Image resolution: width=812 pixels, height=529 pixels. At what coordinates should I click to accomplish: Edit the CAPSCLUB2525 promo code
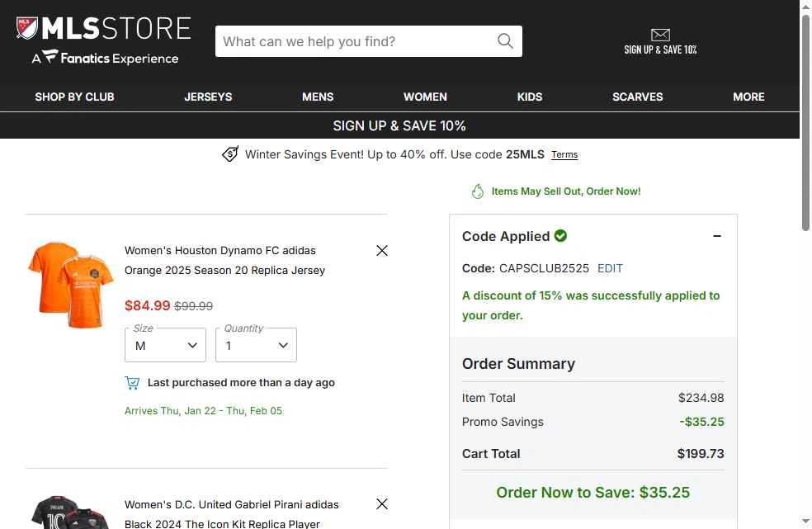coord(610,268)
